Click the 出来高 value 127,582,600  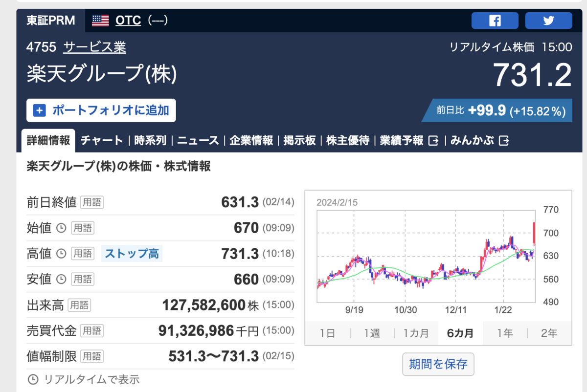pos(203,305)
